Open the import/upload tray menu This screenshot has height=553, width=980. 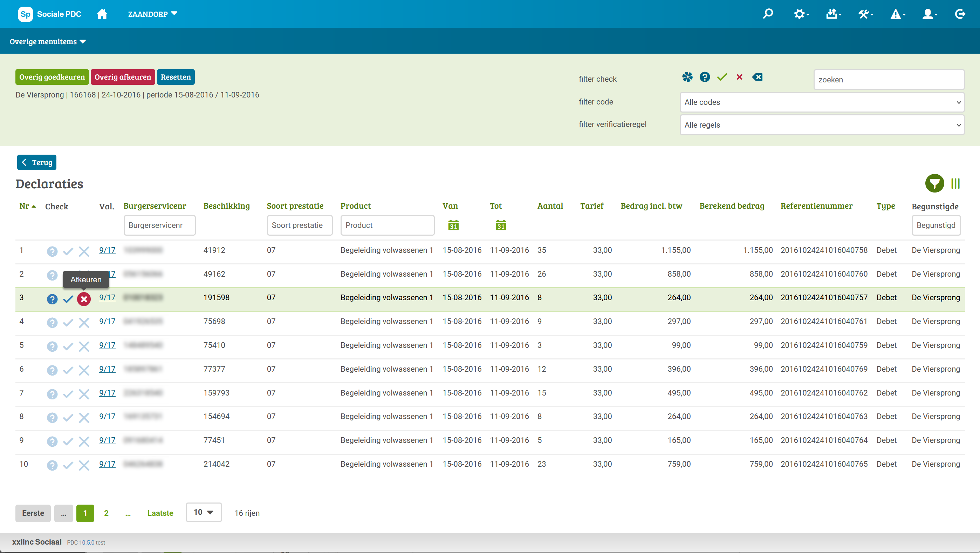tap(834, 14)
